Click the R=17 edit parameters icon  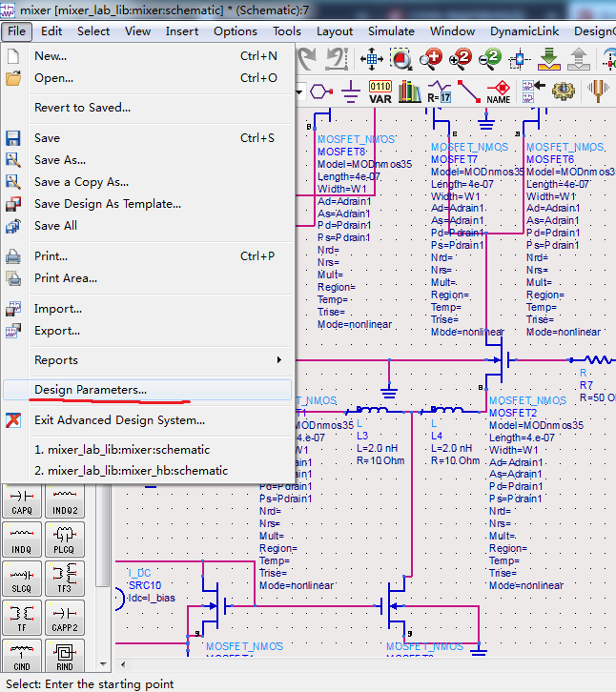tap(439, 92)
